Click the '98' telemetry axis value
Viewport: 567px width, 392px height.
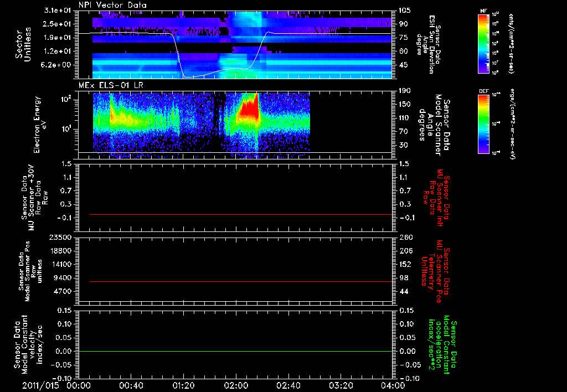pyautogui.click(x=404, y=278)
